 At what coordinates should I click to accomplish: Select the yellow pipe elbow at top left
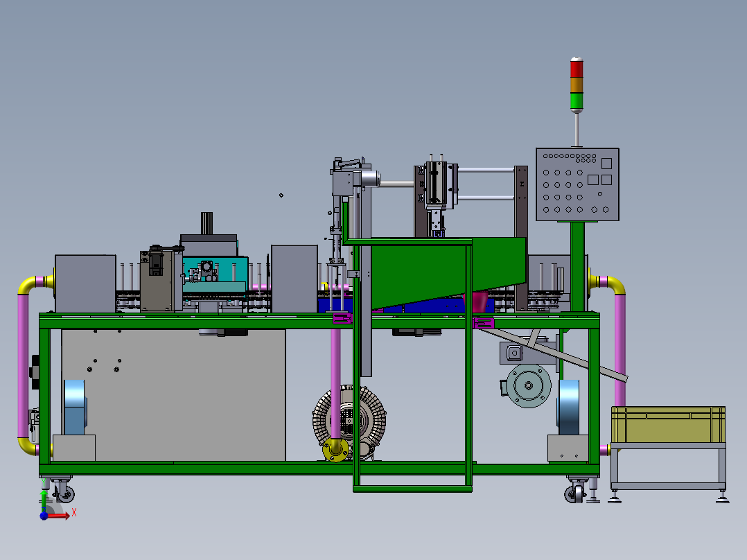pyautogui.click(x=33, y=283)
